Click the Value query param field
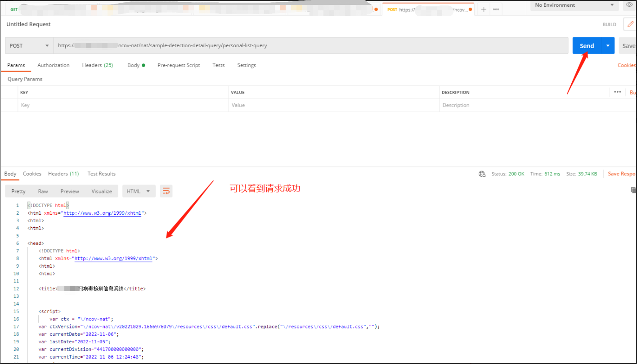 [x=334, y=105]
